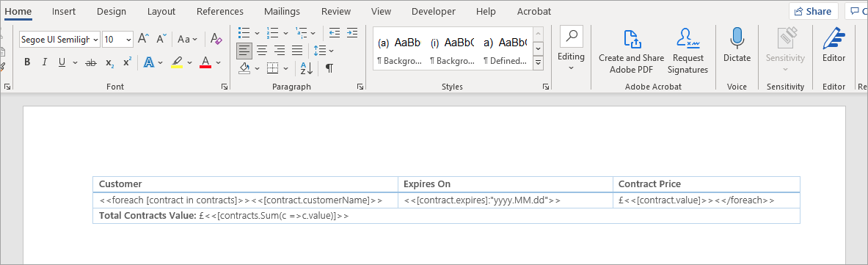Open Font dialog launcher
Screen dimensions: 868x265
click(x=225, y=87)
